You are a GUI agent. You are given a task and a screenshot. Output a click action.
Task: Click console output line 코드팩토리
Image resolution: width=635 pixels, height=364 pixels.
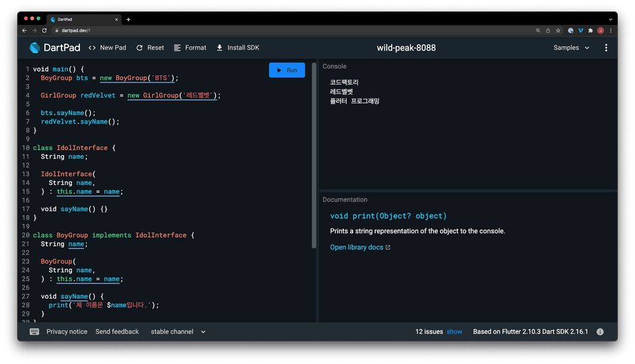click(344, 82)
